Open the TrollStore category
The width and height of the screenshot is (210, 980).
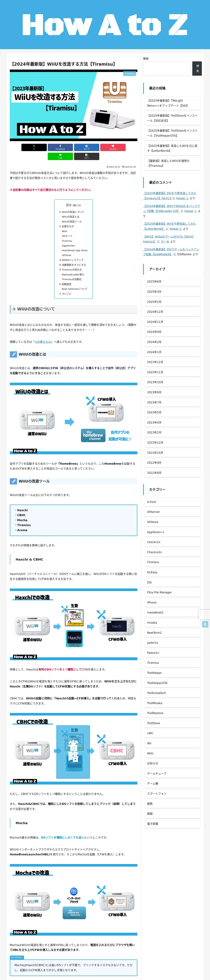(172, 723)
